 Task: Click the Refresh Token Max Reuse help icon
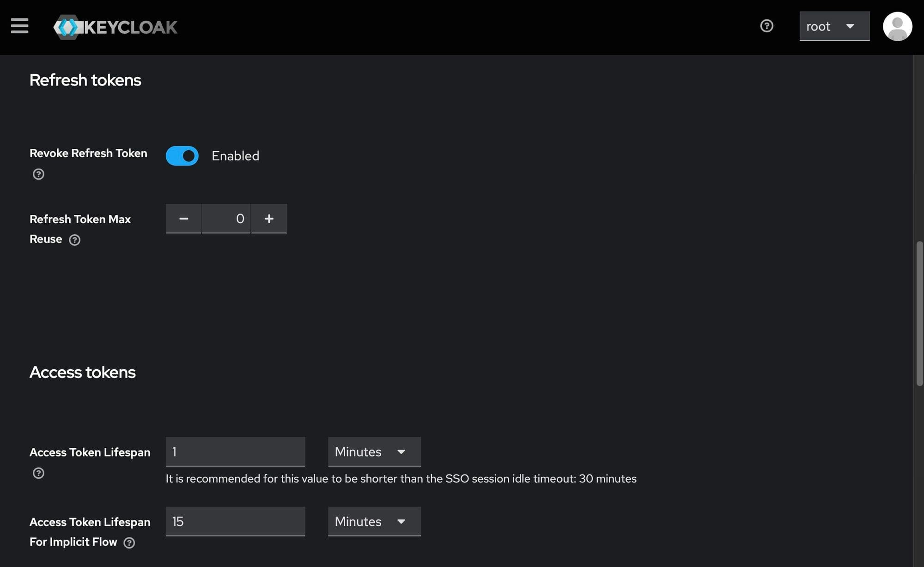pyautogui.click(x=74, y=239)
